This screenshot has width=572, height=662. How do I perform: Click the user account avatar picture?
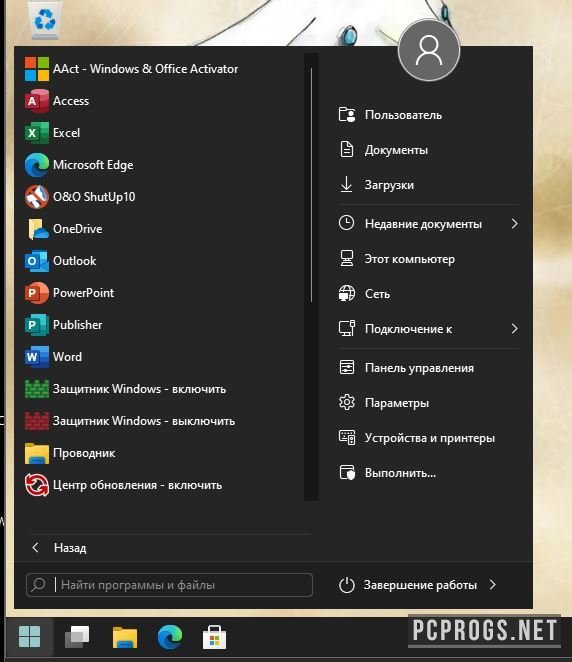429,50
